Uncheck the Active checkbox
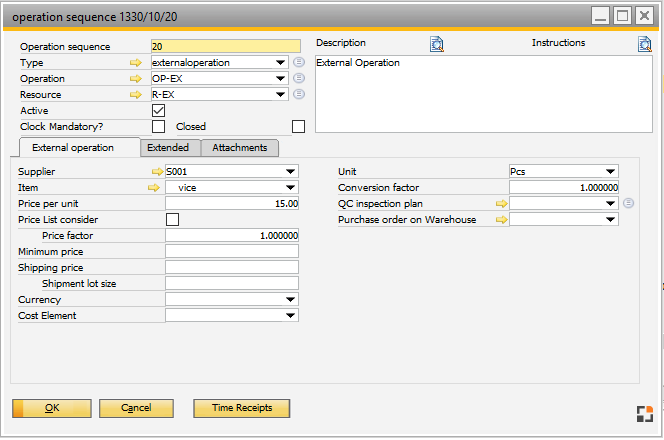Screen dimensions: 664x440 (158, 110)
